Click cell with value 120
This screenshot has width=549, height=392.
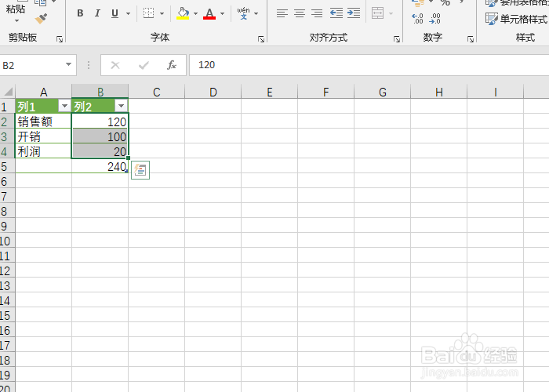tap(100, 122)
